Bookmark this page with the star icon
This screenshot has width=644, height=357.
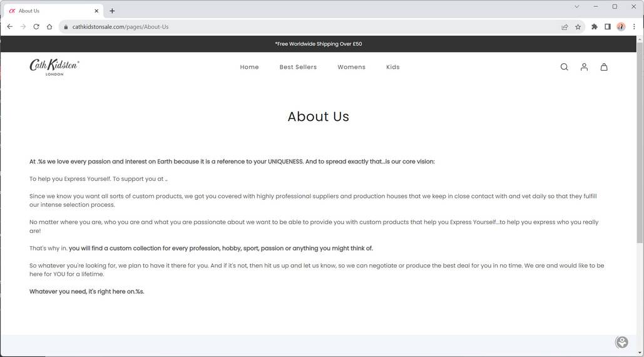[578, 27]
